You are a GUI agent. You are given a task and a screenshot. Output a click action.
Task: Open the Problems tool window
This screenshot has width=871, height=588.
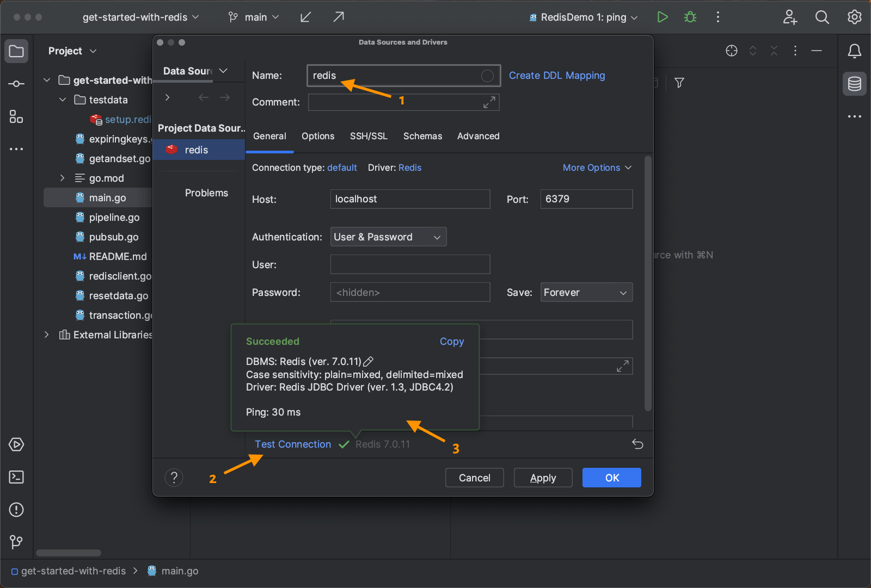[x=16, y=510]
